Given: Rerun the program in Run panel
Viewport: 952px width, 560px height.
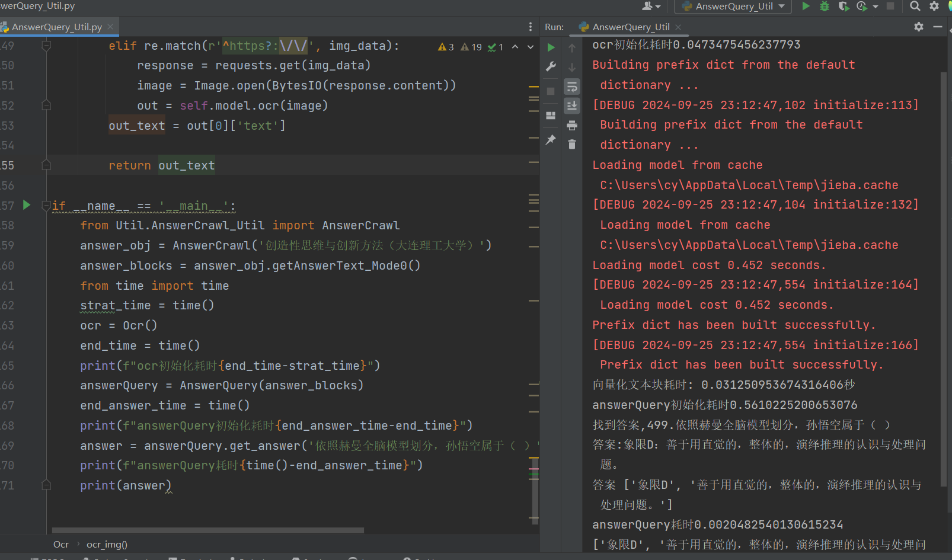Looking at the screenshot, I should coord(551,47).
